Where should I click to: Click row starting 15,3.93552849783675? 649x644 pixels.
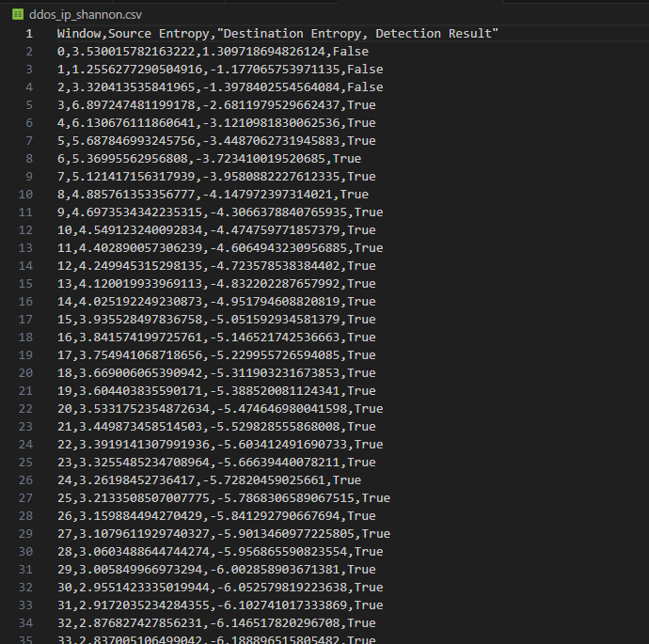(x=216, y=319)
